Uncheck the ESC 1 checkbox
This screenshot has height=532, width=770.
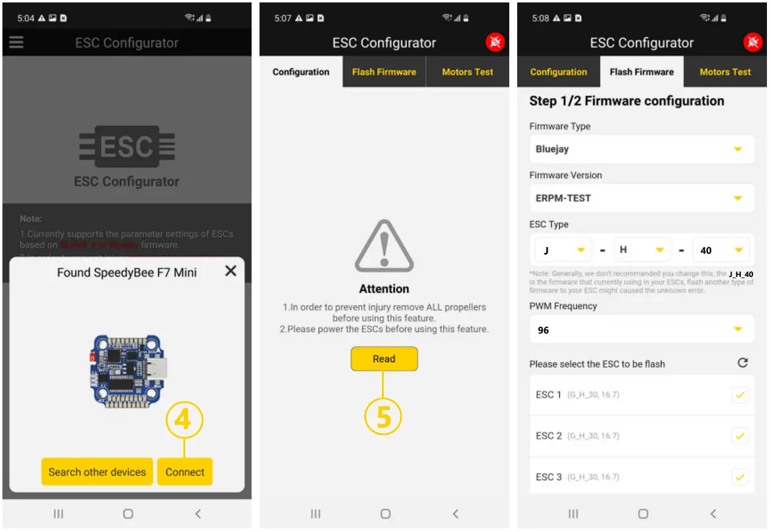pyautogui.click(x=740, y=395)
